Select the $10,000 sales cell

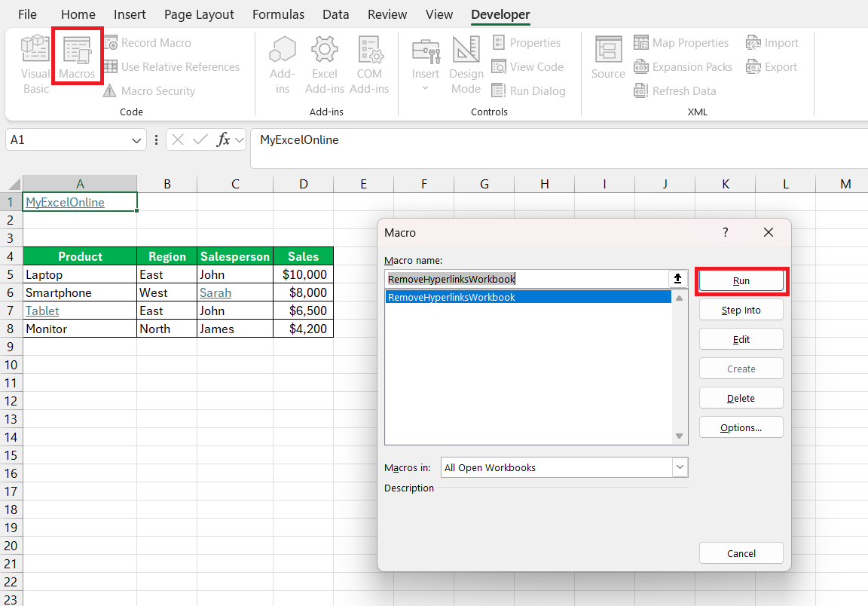pyautogui.click(x=304, y=275)
